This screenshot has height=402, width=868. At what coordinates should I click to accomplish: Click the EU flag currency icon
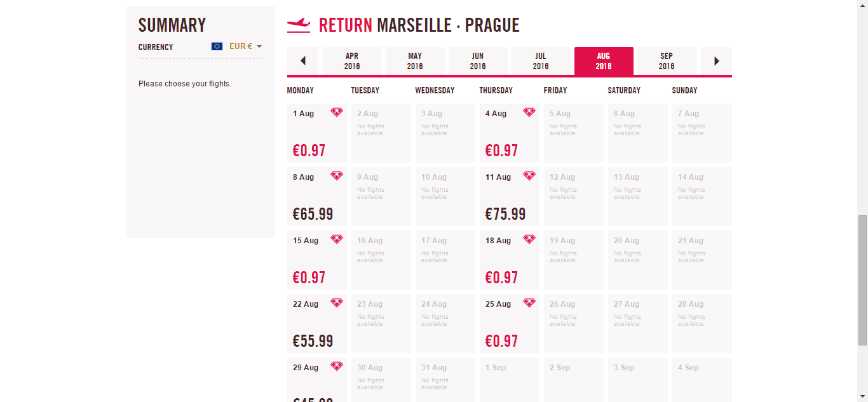(x=217, y=46)
